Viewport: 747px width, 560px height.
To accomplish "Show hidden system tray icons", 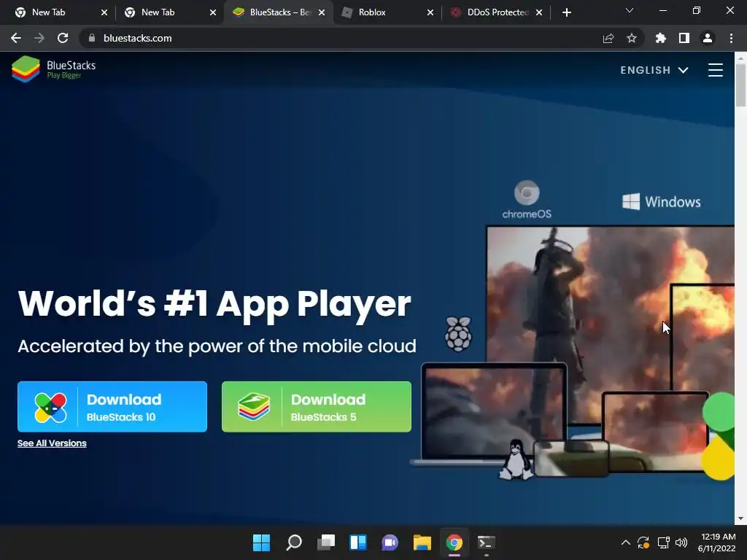I will point(626,542).
